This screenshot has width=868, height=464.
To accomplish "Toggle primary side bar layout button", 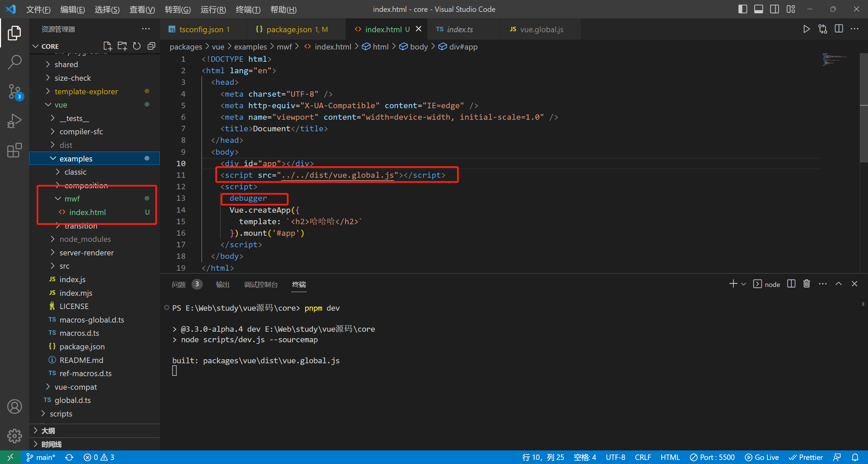I will [743, 9].
